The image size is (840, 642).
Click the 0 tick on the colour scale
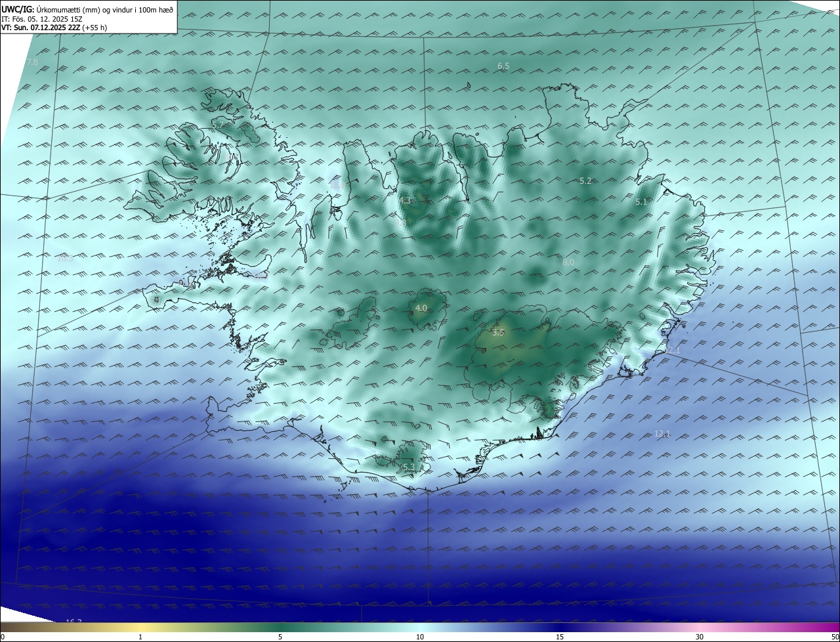click(x=3, y=637)
